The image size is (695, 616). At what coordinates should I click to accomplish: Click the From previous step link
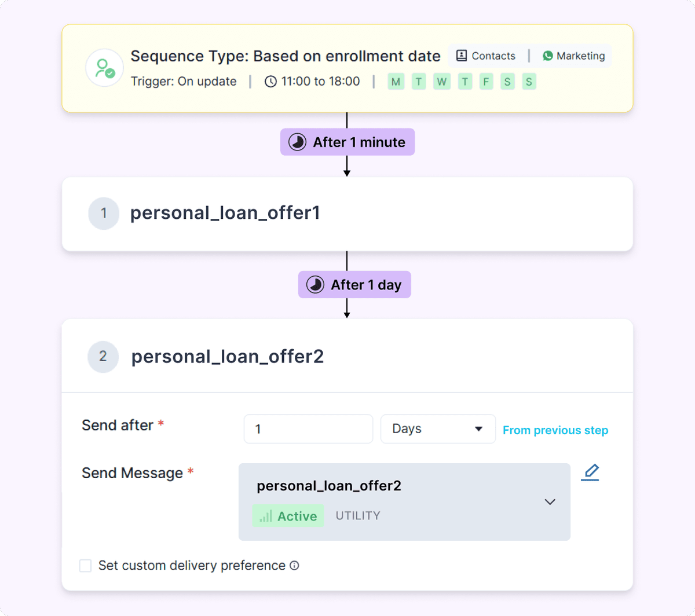point(555,430)
